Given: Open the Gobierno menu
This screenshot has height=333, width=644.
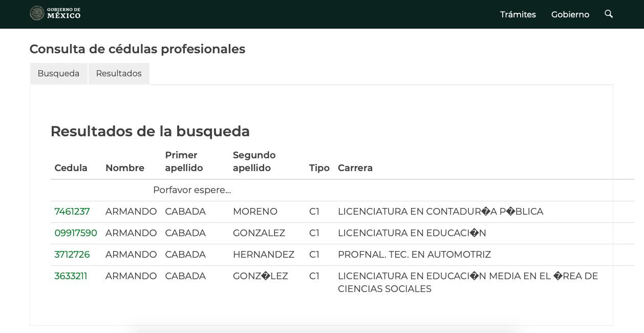Looking at the screenshot, I should pyautogui.click(x=570, y=14).
